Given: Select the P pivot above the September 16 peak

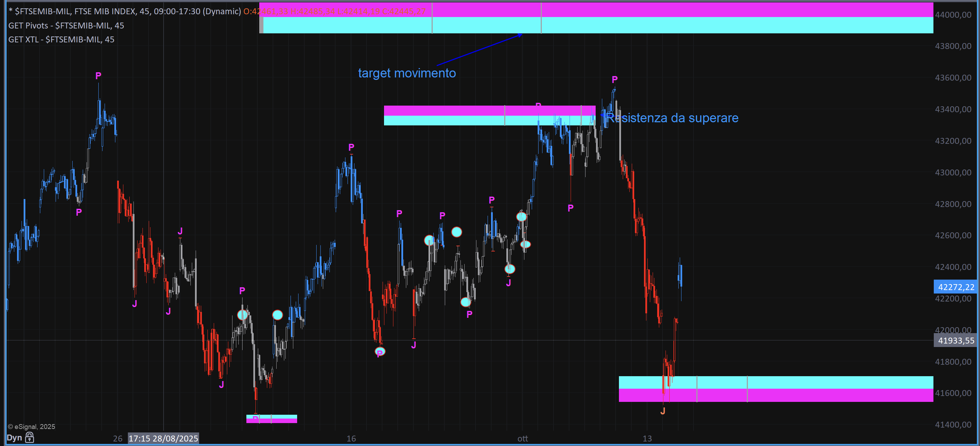Looking at the screenshot, I should 351,147.
